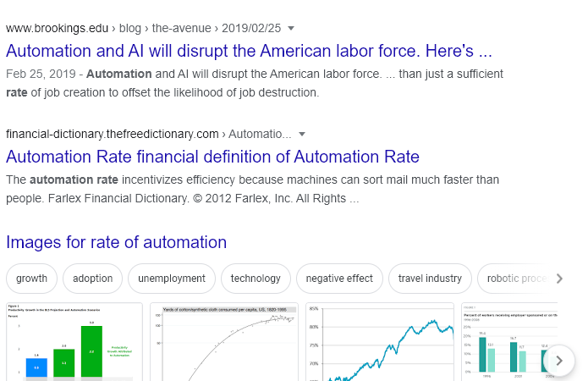The width and height of the screenshot is (588, 381).
Task: Select the growth filter chip
Action: coord(31,279)
